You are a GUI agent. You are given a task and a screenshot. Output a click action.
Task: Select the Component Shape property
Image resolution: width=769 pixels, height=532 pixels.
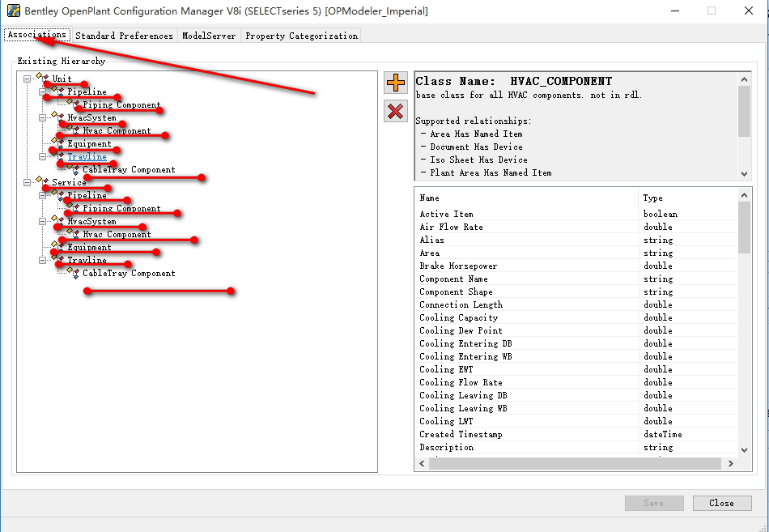[576, 292]
